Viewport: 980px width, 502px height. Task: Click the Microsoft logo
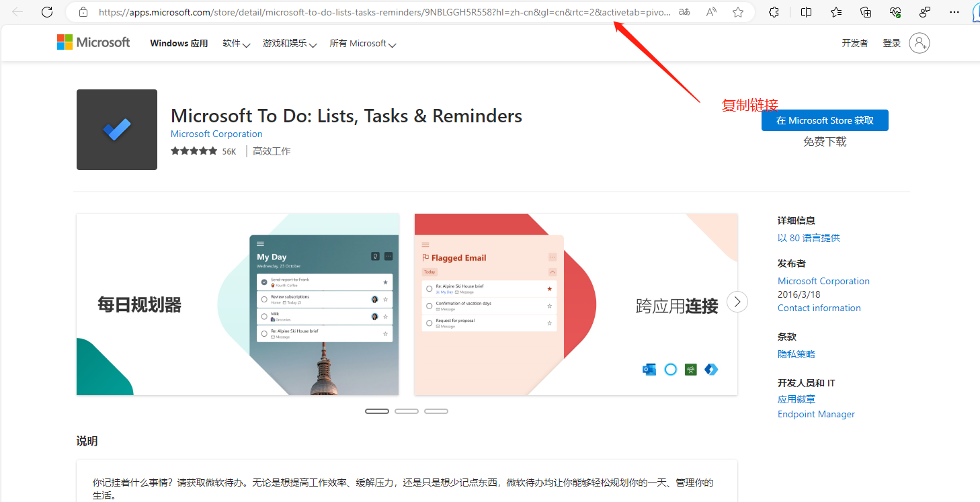(93, 43)
